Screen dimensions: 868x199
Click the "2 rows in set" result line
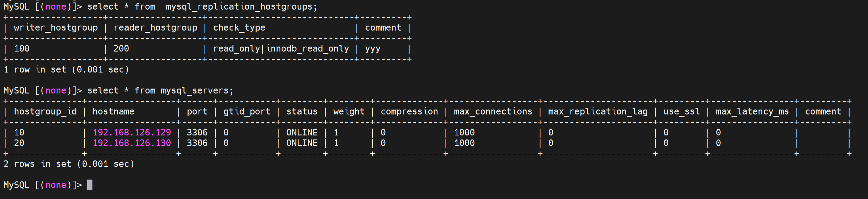click(x=69, y=164)
